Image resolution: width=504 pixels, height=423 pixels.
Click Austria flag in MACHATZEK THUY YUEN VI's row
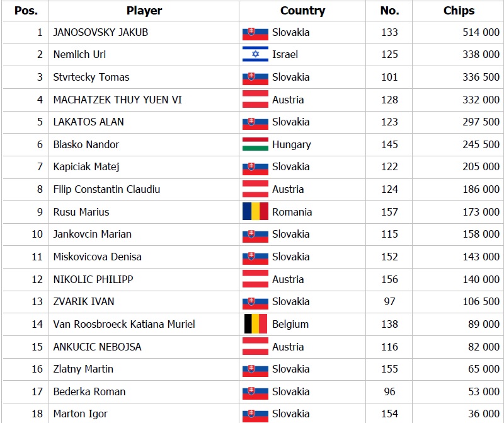255,100
